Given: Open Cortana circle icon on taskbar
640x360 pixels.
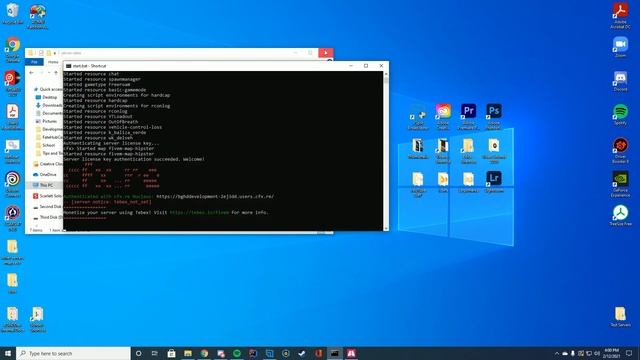Looking at the screenshot, I should [x=138, y=353].
